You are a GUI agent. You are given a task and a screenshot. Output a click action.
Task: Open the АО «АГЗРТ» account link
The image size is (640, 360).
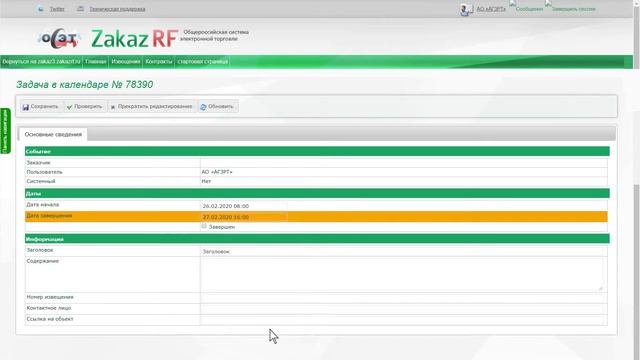[x=491, y=9]
